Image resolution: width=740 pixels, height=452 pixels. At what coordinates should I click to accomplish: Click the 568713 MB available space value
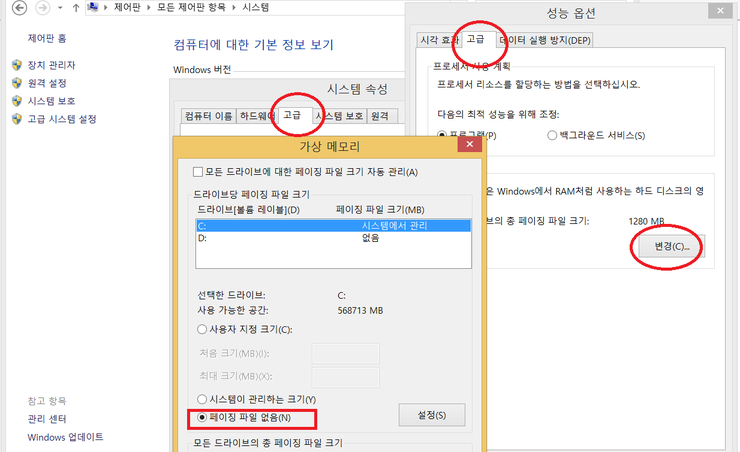click(360, 310)
